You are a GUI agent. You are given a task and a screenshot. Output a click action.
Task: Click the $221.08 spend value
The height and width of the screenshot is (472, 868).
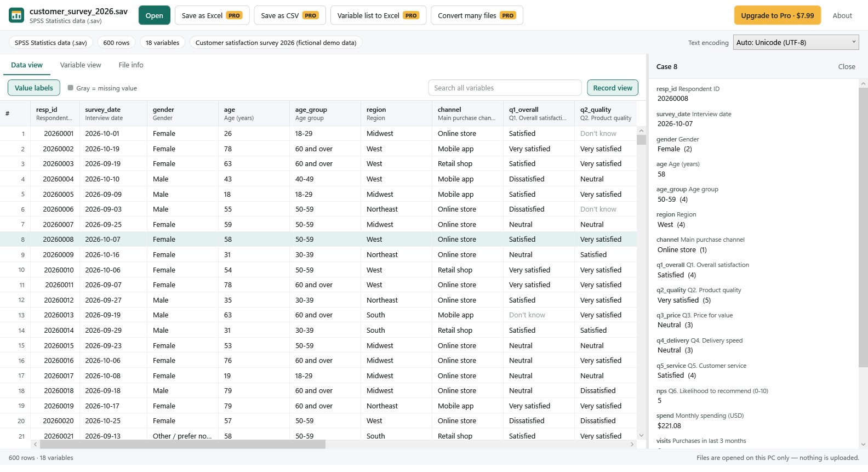point(669,426)
